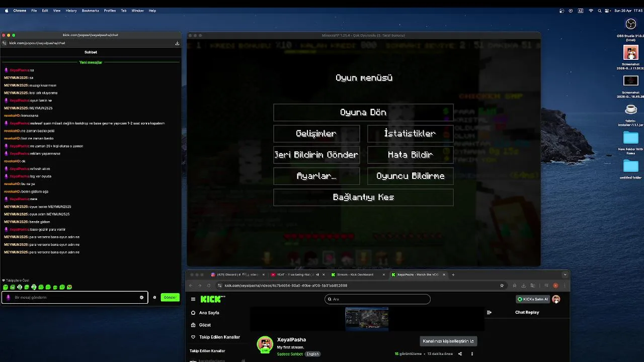The width and height of the screenshot is (644, 362).
Task: Switch to the Discord browser tab
Action: [236, 275]
